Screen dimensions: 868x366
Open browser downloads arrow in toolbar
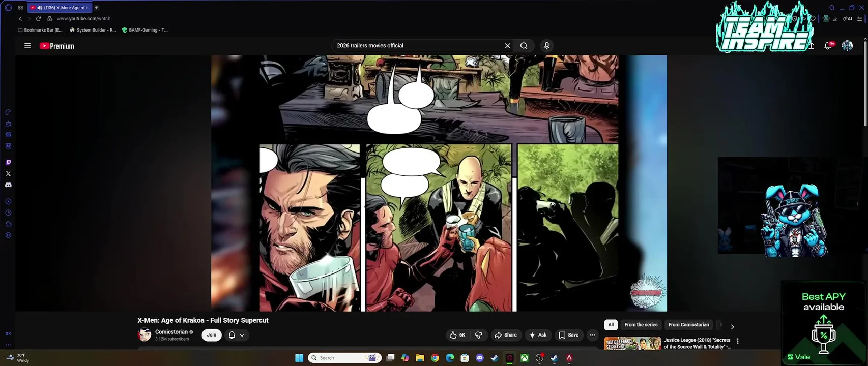click(x=835, y=19)
